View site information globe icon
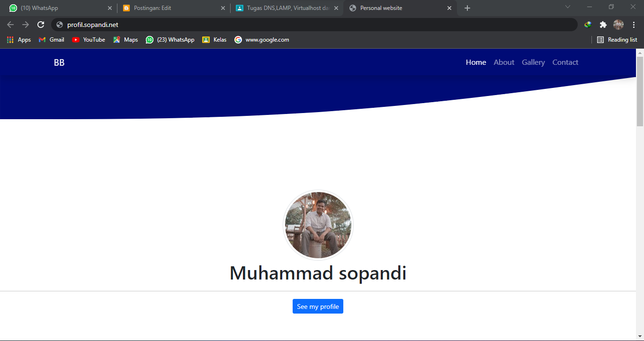This screenshot has width=644, height=341. pos(60,25)
